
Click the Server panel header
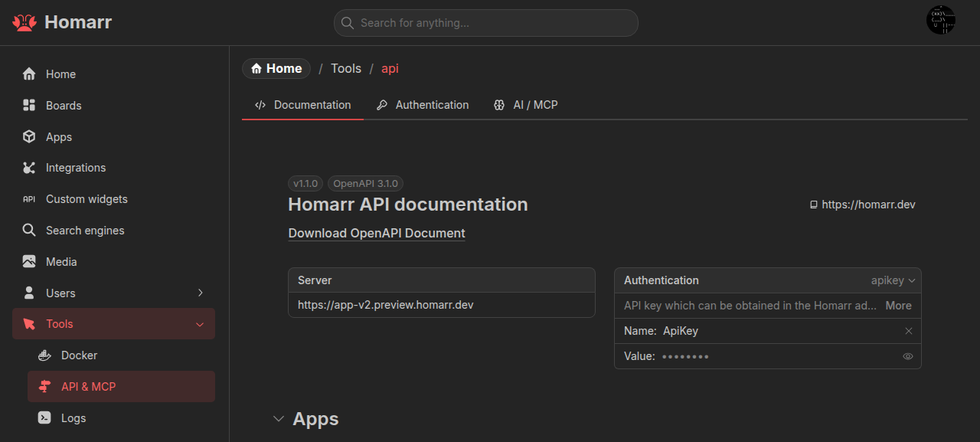pos(442,280)
